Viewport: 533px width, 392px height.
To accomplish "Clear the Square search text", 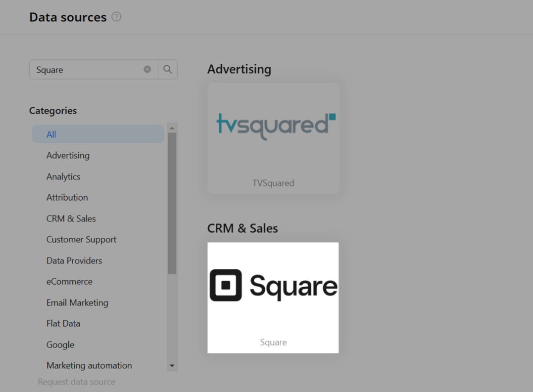I will pos(147,69).
